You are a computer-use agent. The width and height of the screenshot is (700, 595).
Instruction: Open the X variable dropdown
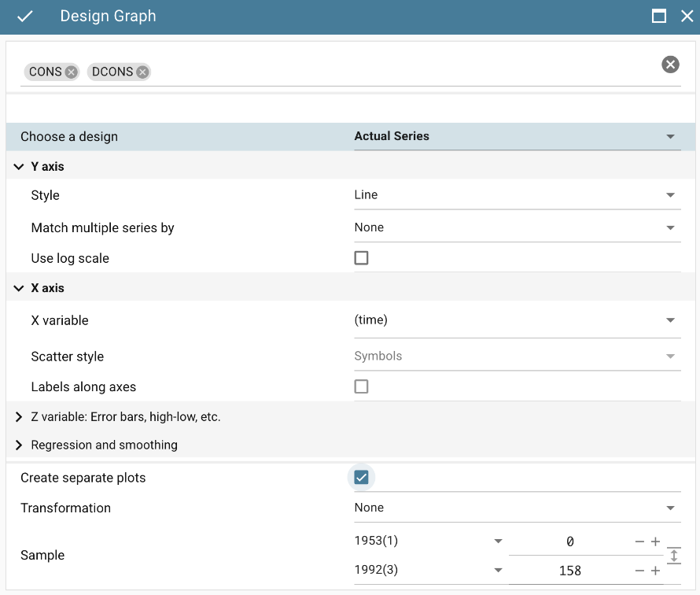tap(517, 320)
